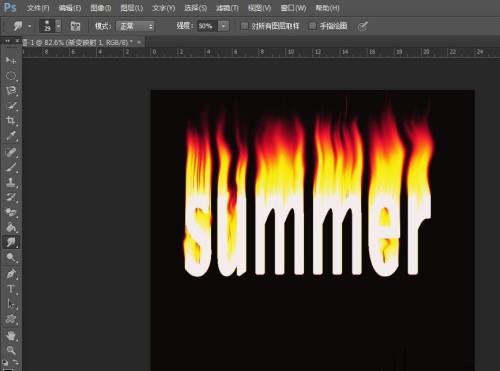Open the 文件(F) menu
The height and width of the screenshot is (371, 500).
[x=38, y=8]
